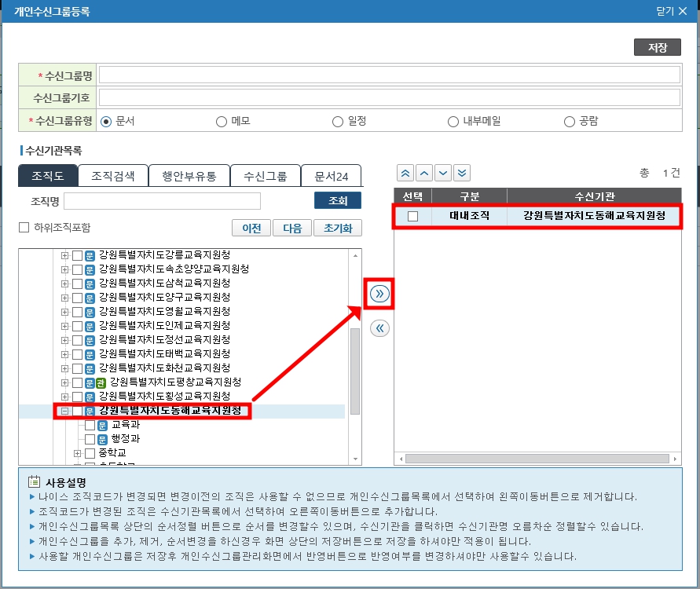Click the 조회 search button
Image resolution: width=700 pixels, height=589 pixels.
(338, 201)
